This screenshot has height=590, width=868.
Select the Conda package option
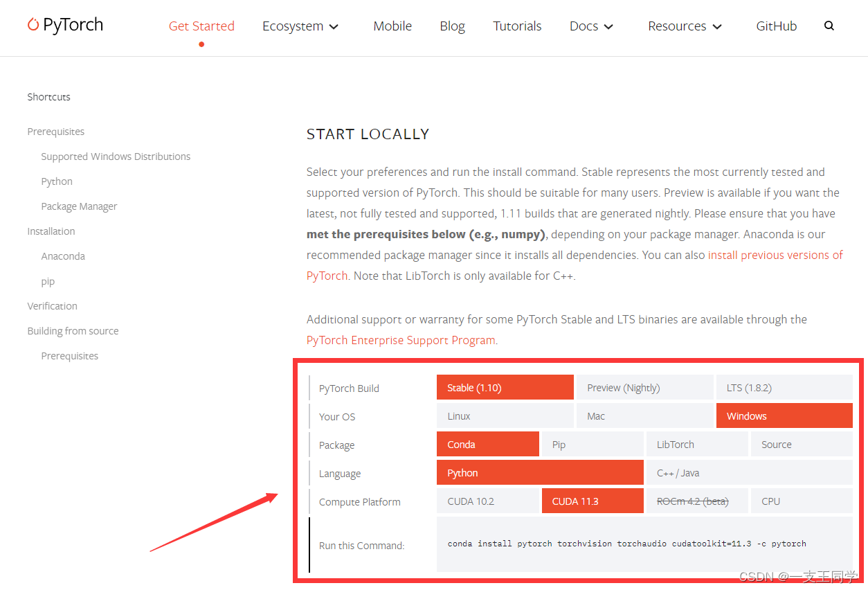click(x=488, y=444)
